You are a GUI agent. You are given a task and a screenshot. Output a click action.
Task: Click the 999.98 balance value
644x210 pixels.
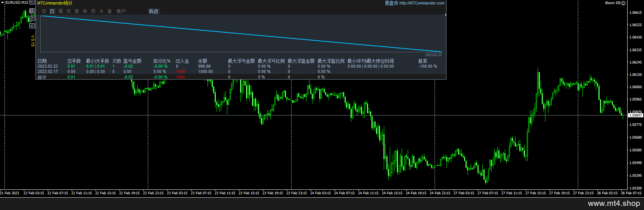(204, 66)
